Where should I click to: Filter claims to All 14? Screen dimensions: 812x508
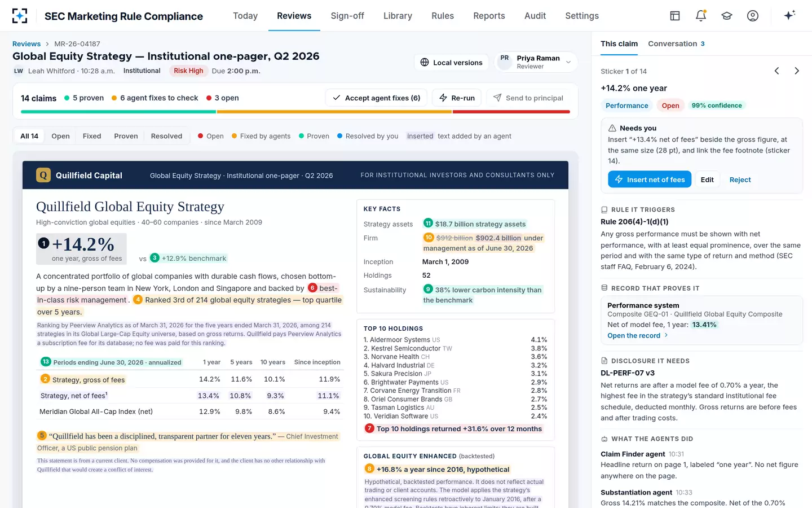(x=29, y=136)
